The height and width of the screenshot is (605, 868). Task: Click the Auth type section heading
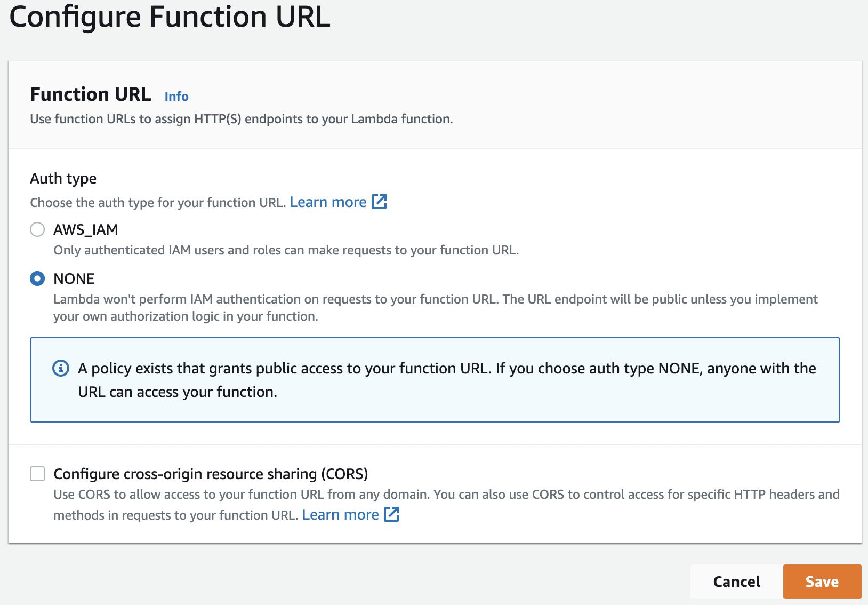click(63, 179)
